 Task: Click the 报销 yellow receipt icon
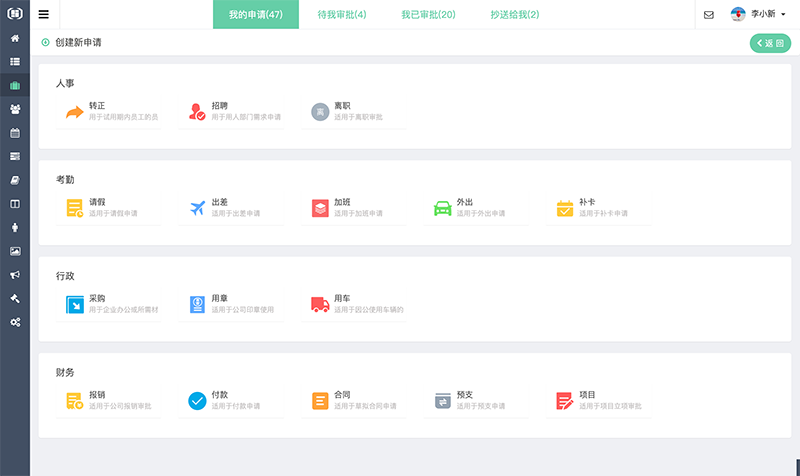(x=74, y=401)
